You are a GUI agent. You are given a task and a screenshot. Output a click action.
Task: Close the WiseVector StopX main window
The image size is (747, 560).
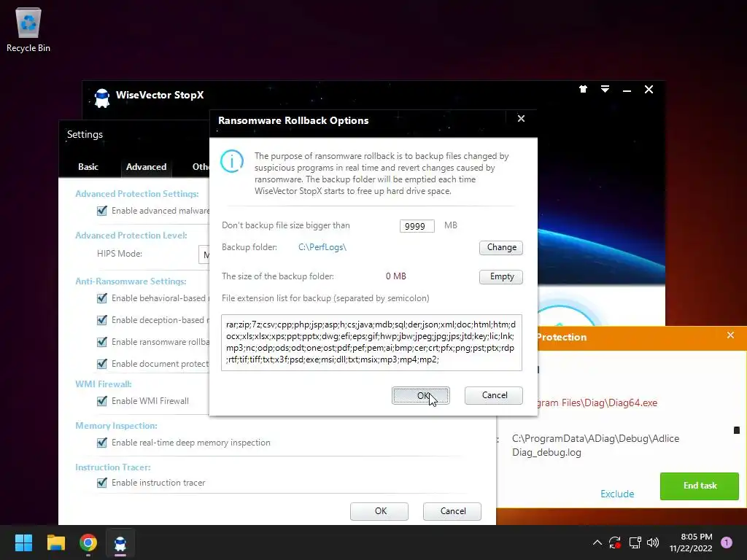(x=649, y=89)
